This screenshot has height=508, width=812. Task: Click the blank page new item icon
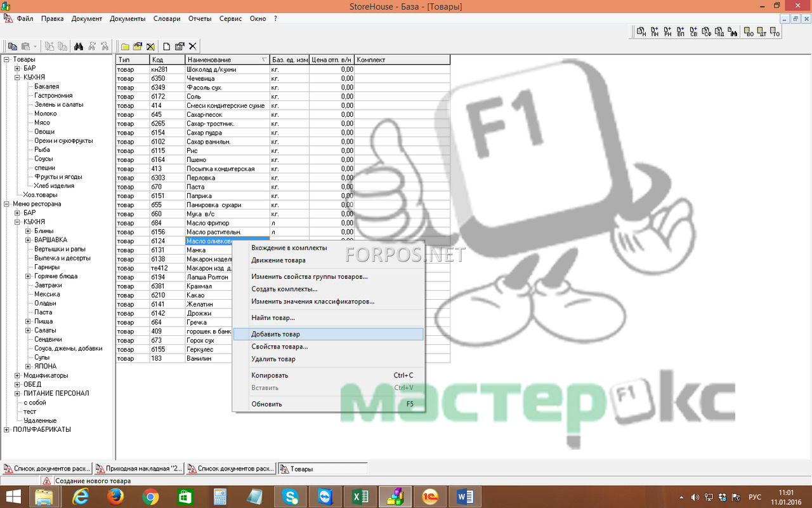167,46
